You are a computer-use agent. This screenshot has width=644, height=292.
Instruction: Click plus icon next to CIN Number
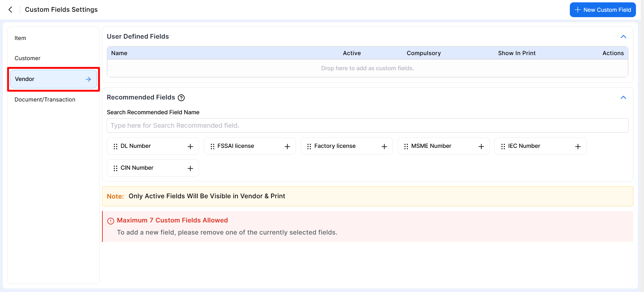(190, 168)
